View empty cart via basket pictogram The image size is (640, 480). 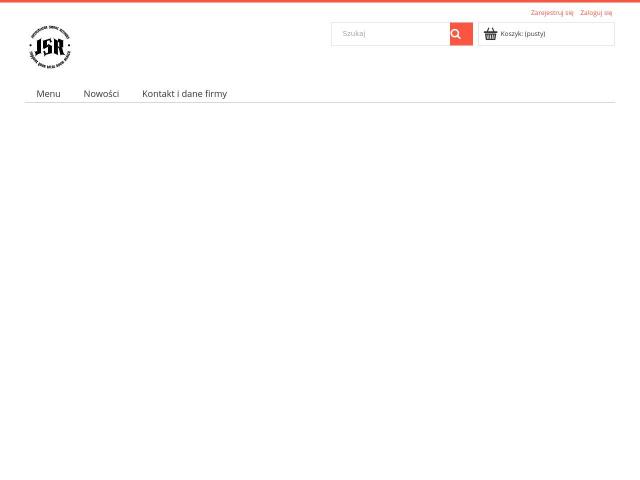pyautogui.click(x=490, y=34)
